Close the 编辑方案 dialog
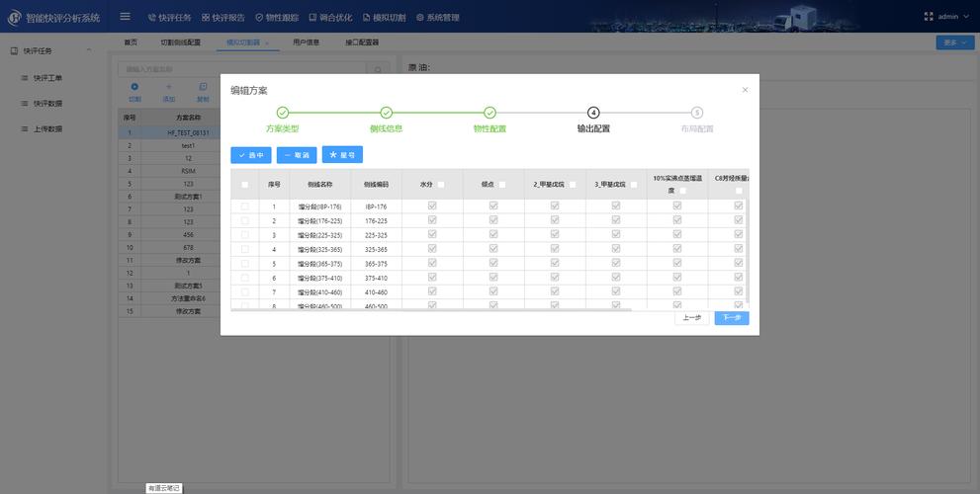The image size is (980, 494). (x=745, y=90)
